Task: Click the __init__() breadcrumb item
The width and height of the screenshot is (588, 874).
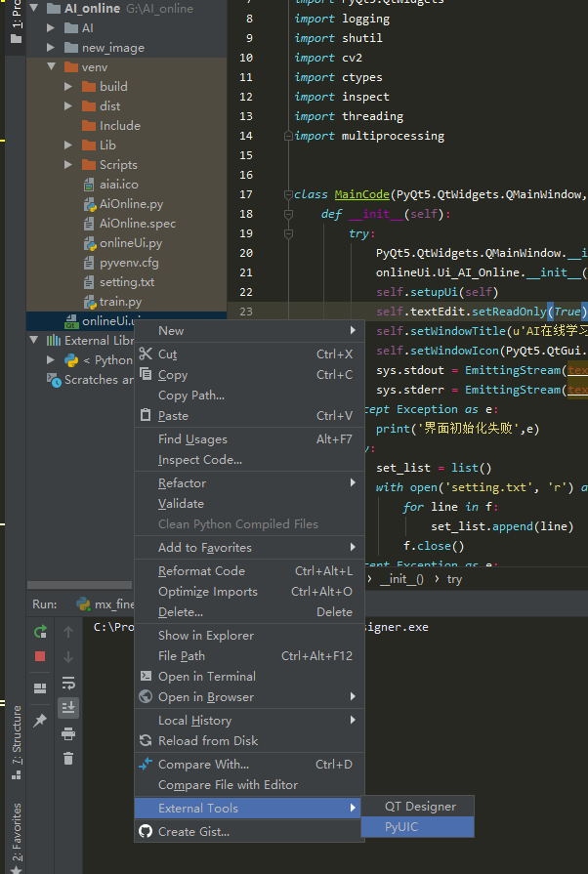Action: coord(401,579)
